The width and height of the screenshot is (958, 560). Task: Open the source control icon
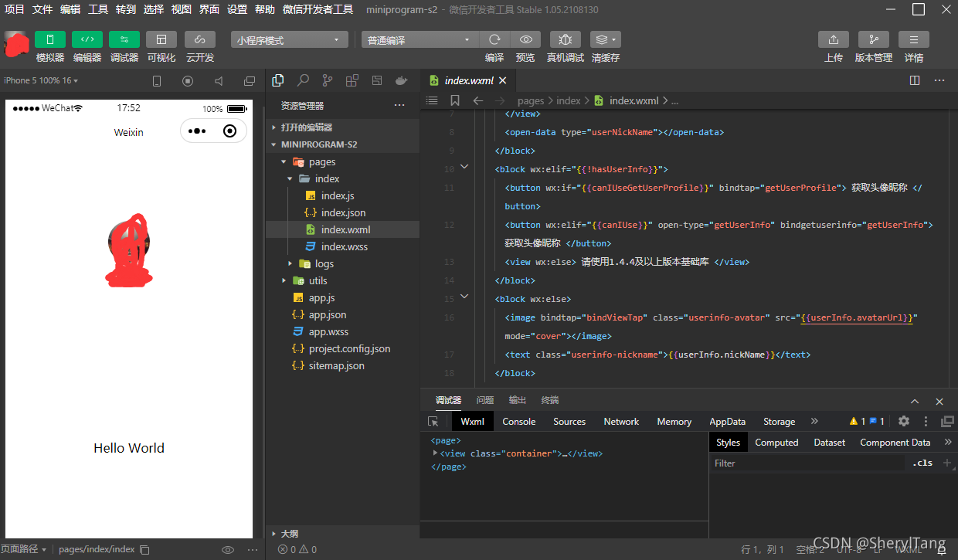(328, 80)
